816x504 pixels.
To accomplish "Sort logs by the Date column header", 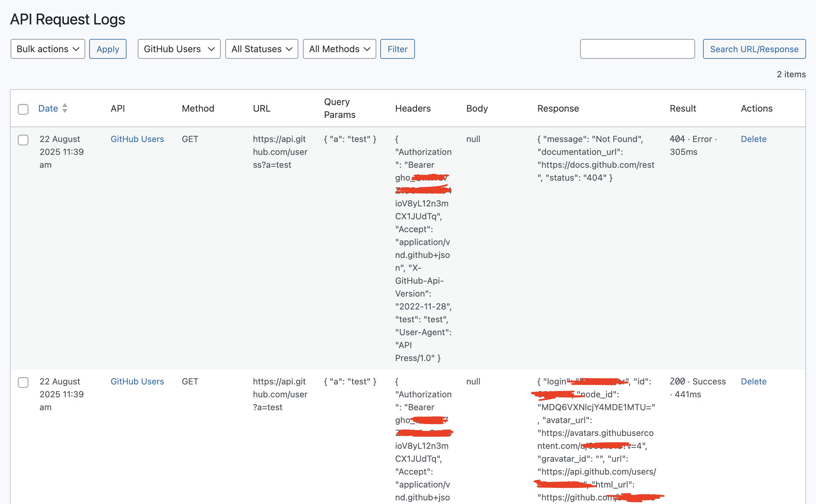I will (48, 108).
